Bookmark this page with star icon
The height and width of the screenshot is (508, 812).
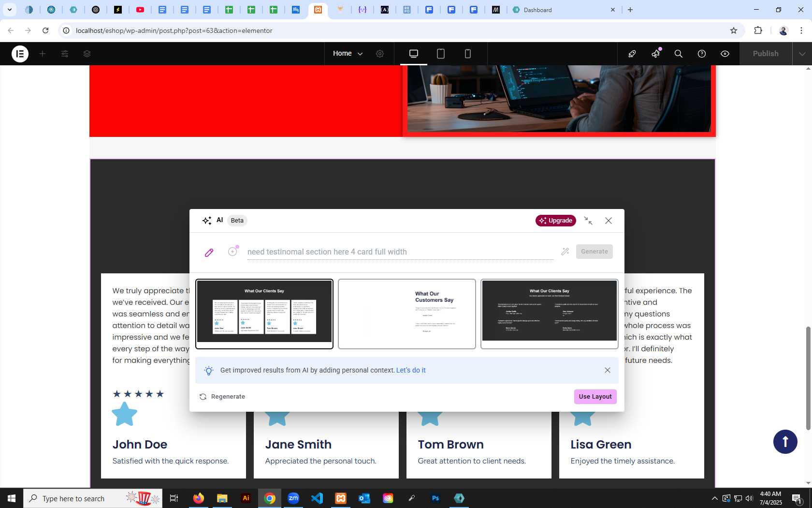click(x=734, y=30)
